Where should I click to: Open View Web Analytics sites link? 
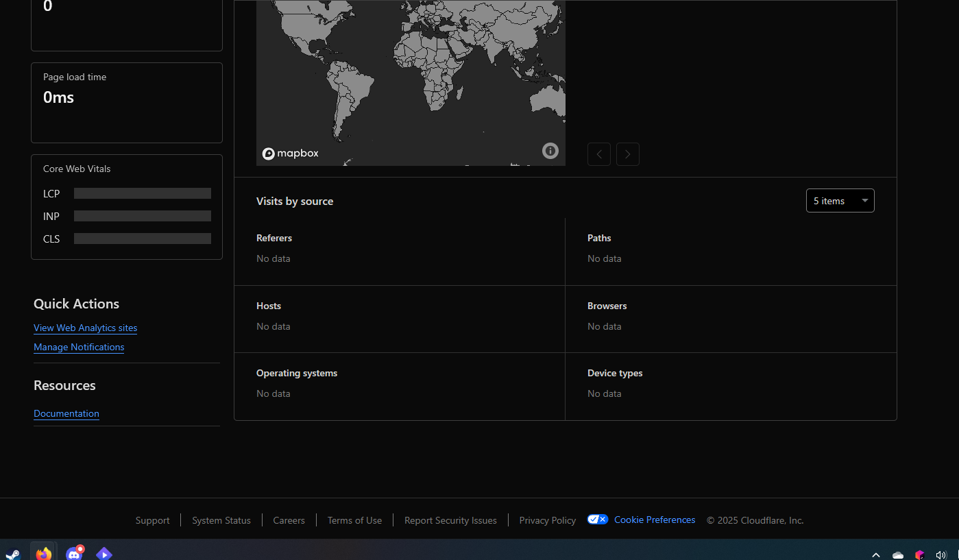coord(85,328)
